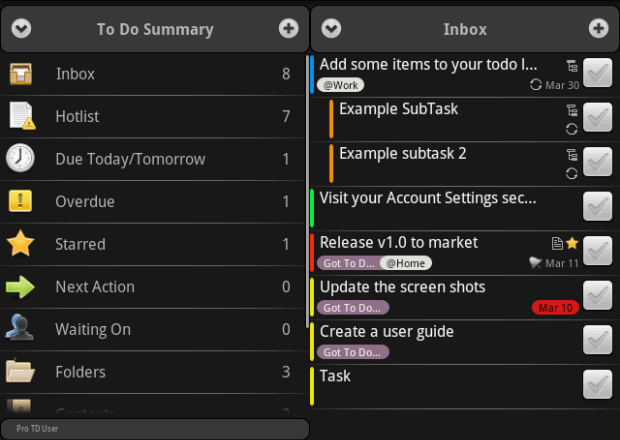Click 'Got To Do...' tag on Update screen shots
The width and height of the screenshot is (620, 440).
(353, 308)
